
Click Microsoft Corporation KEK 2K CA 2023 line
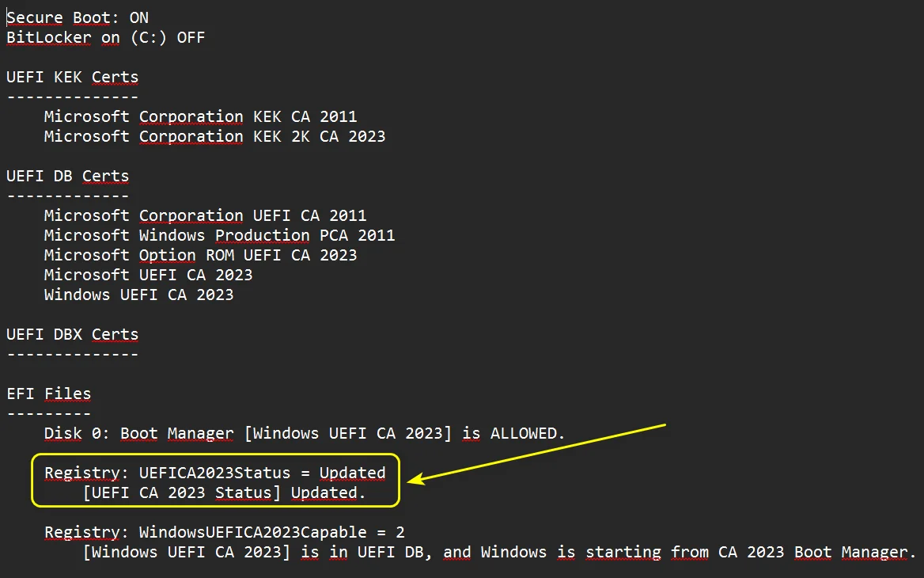pos(214,136)
